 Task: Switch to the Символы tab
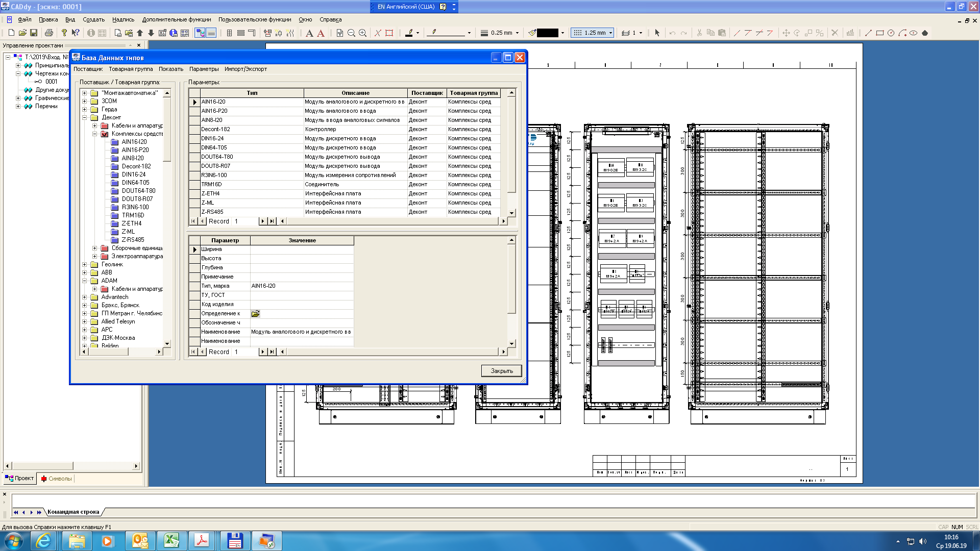tap(56, 479)
